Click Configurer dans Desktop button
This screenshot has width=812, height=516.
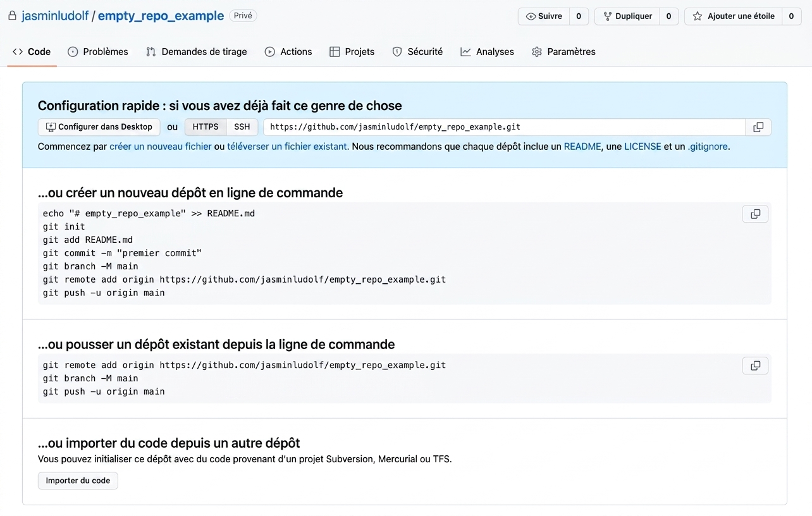(99, 127)
